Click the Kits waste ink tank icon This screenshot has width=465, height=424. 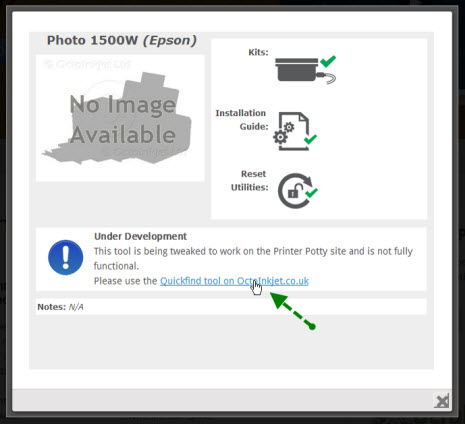(305, 70)
